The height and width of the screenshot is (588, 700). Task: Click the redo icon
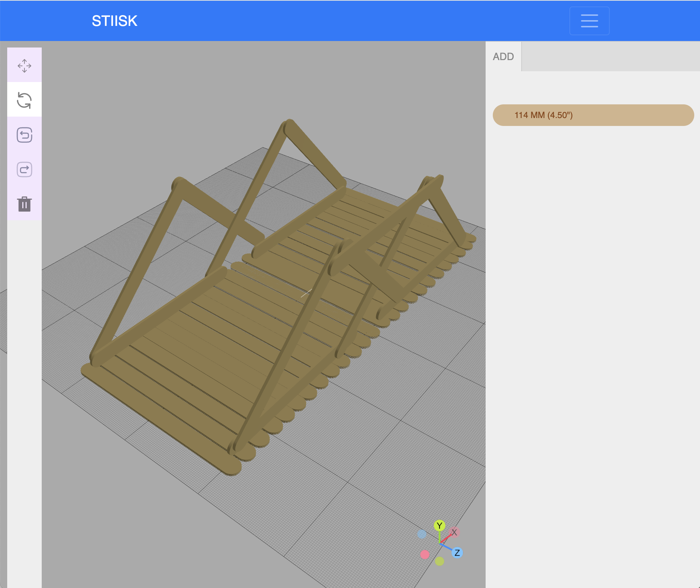[x=24, y=169]
